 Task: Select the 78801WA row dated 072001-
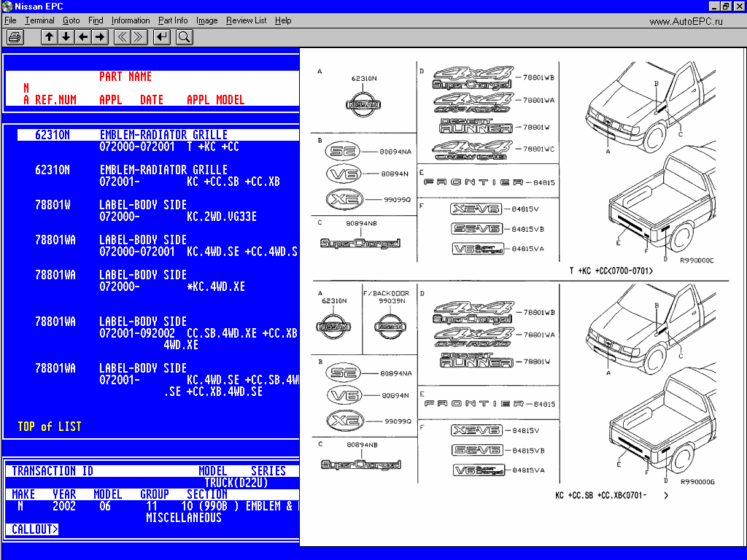[x=158, y=380]
